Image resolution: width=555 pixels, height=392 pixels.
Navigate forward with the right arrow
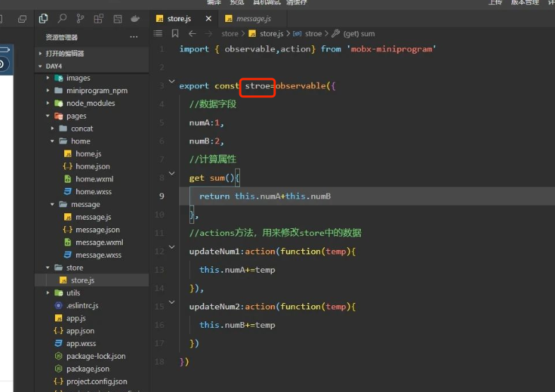[209, 34]
